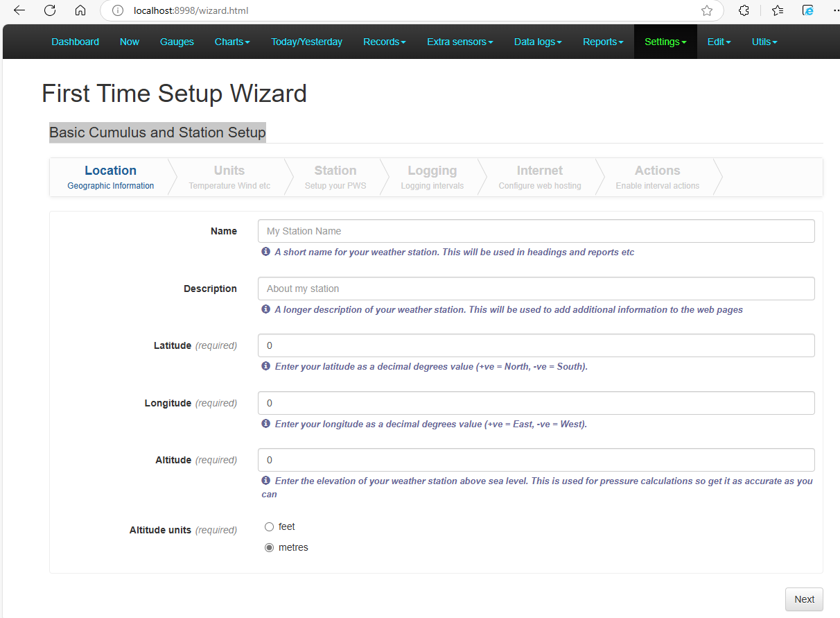Viewport: 840px width, 618px height.
Task: Click 'Basic Cumulus and Station Setup' heading
Action: tap(157, 132)
